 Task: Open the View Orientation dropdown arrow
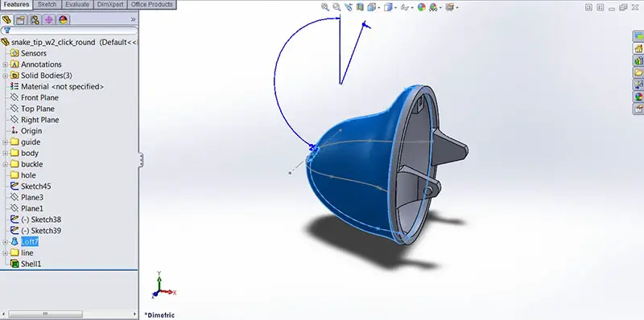coord(379,7)
